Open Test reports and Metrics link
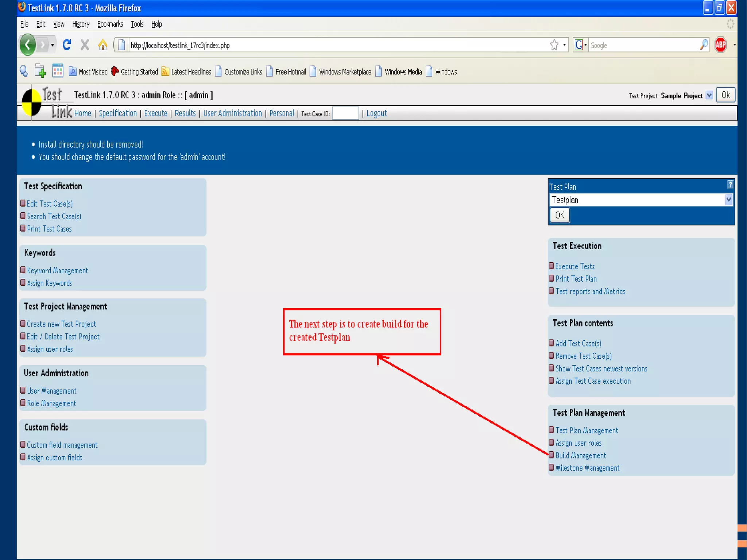The height and width of the screenshot is (560, 747). (x=590, y=291)
